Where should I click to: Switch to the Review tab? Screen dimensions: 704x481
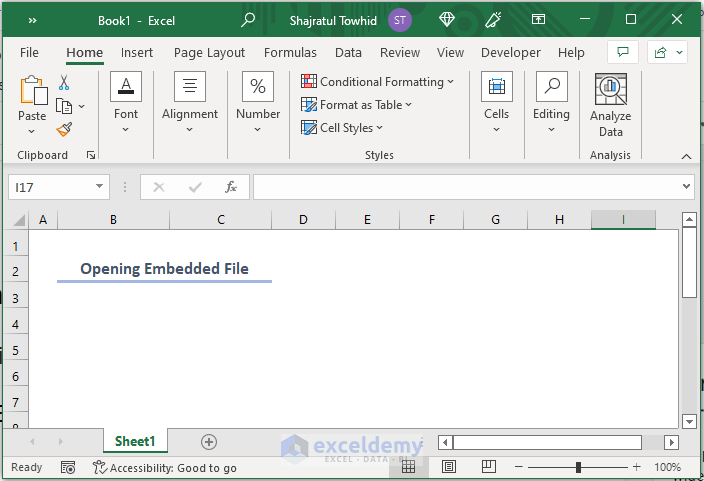click(x=400, y=53)
